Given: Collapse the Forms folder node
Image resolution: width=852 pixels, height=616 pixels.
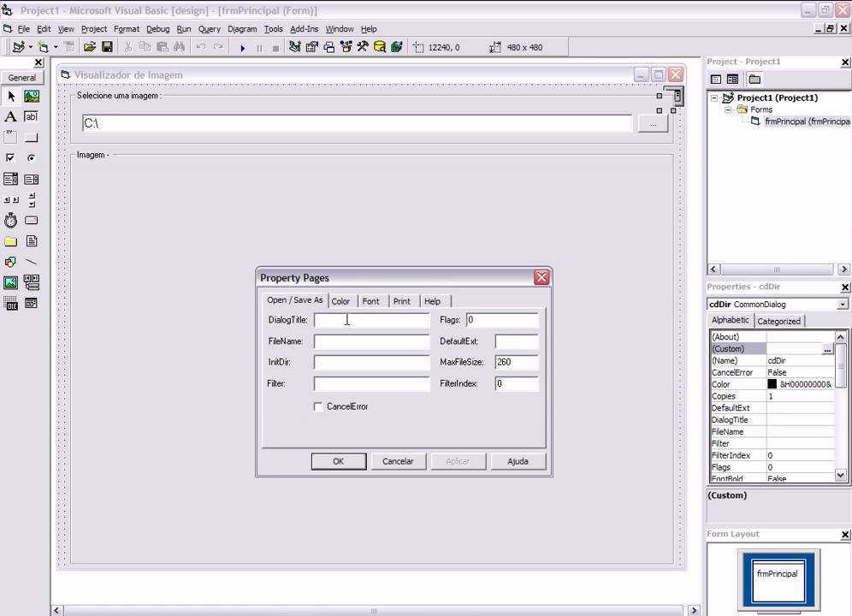Looking at the screenshot, I should (x=728, y=110).
